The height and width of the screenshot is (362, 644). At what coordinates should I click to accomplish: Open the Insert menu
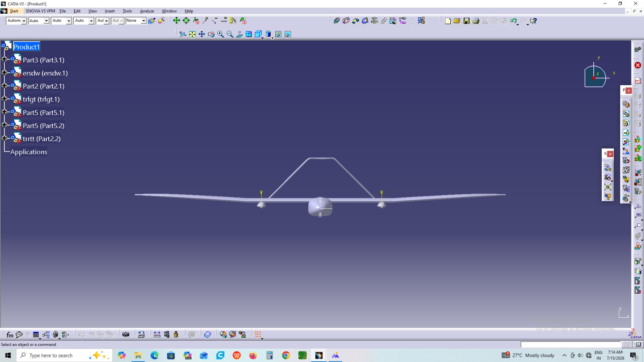click(109, 11)
